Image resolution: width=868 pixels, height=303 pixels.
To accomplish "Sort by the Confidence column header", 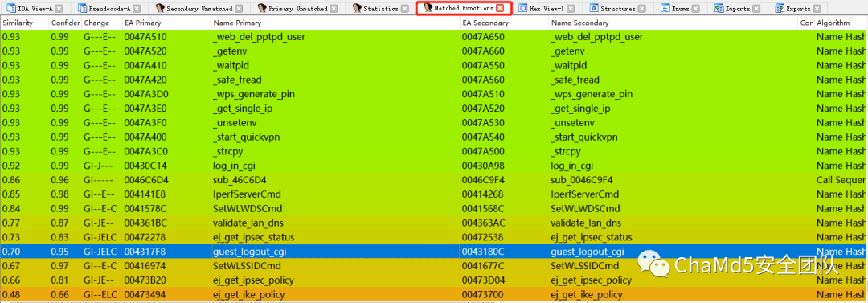I will coord(65,23).
